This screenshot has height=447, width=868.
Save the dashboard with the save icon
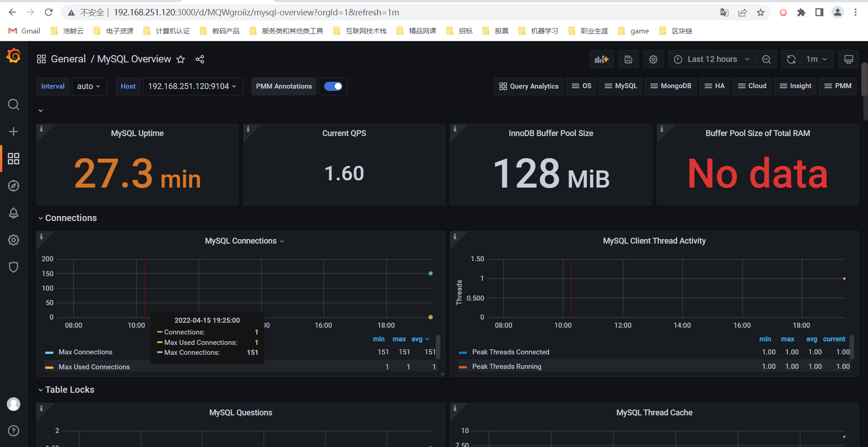(x=628, y=59)
